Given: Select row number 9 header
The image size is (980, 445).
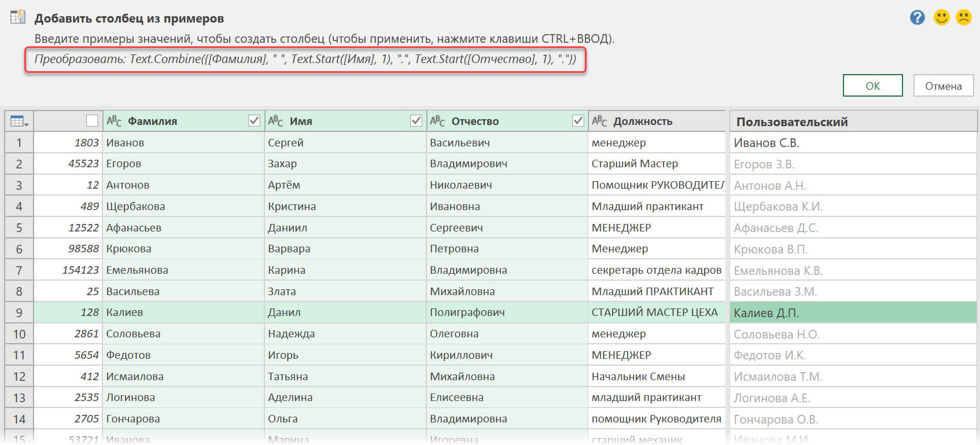Looking at the screenshot, I should tap(19, 312).
